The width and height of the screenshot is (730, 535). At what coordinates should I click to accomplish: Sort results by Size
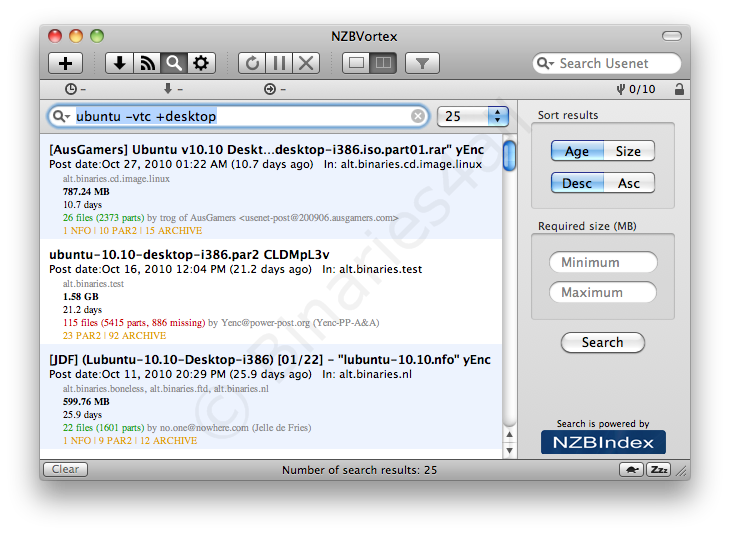pos(629,151)
